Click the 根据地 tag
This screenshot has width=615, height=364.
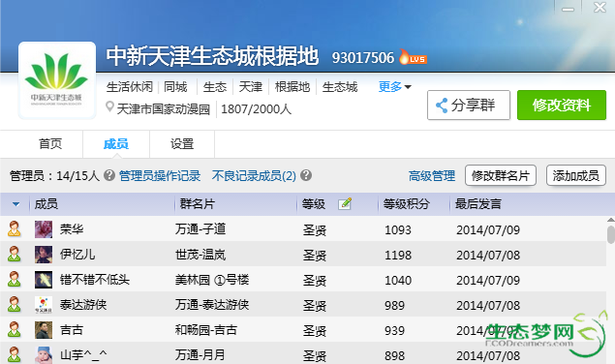click(292, 87)
